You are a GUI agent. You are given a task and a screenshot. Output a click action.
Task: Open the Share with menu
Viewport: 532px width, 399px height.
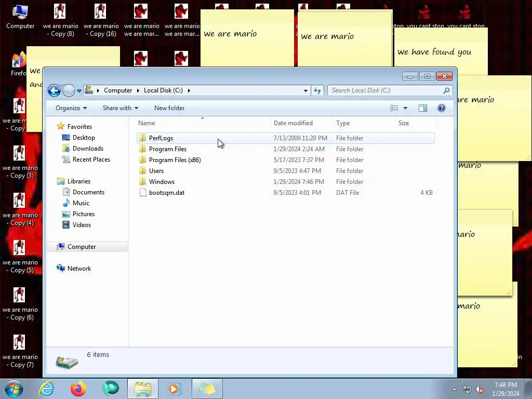[x=121, y=108]
